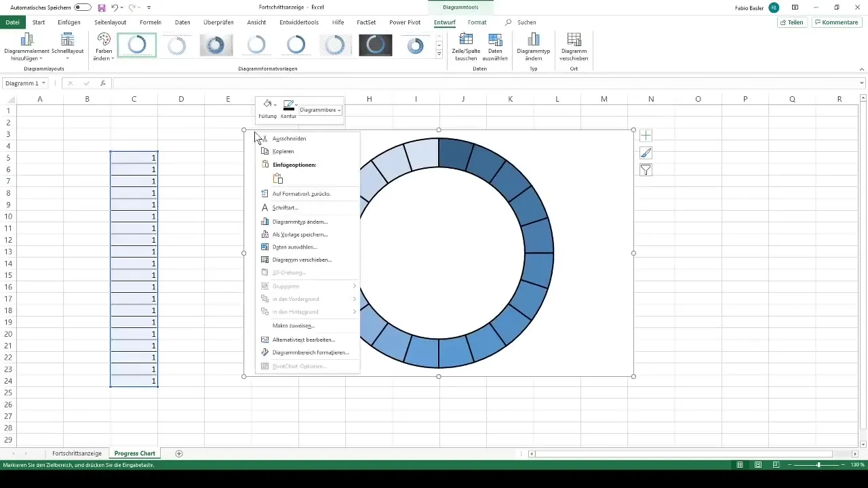Open the Name Box dropdown arrow
This screenshot has height=488, width=868.
click(x=43, y=83)
